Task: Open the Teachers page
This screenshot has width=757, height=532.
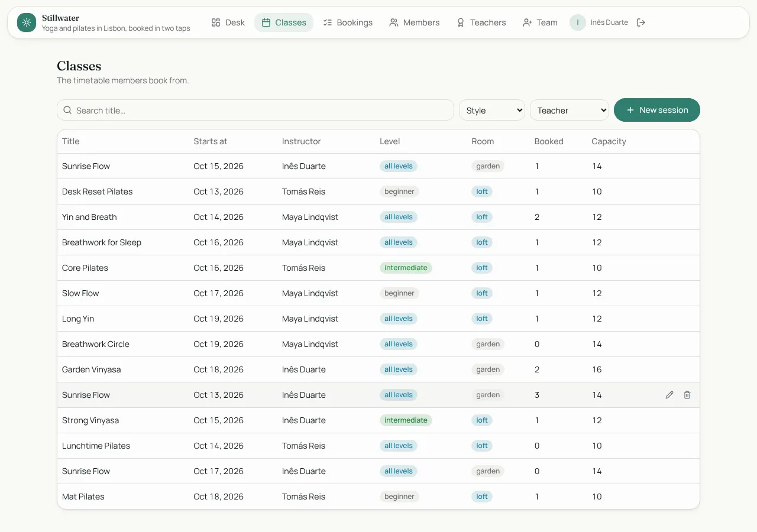Action: click(x=481, y=22)
